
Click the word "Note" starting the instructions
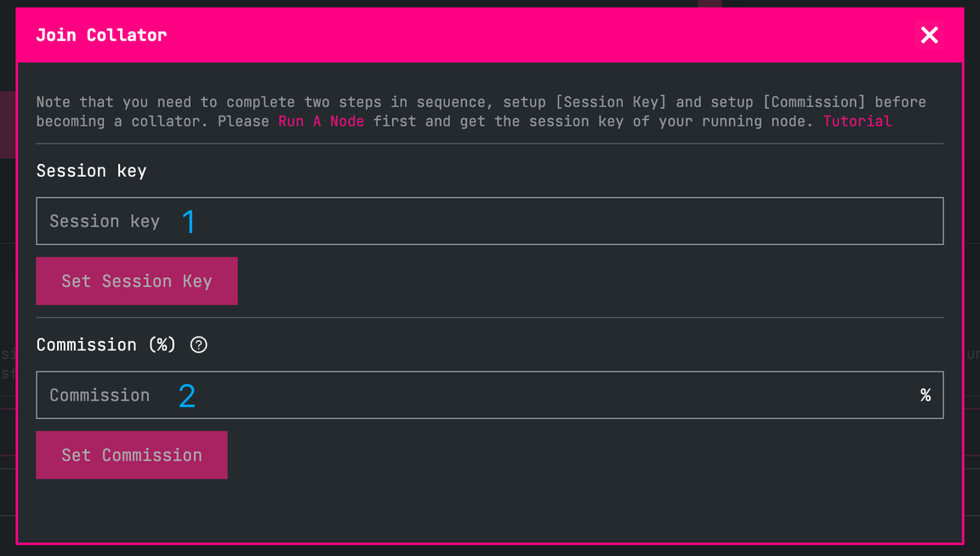53,102
